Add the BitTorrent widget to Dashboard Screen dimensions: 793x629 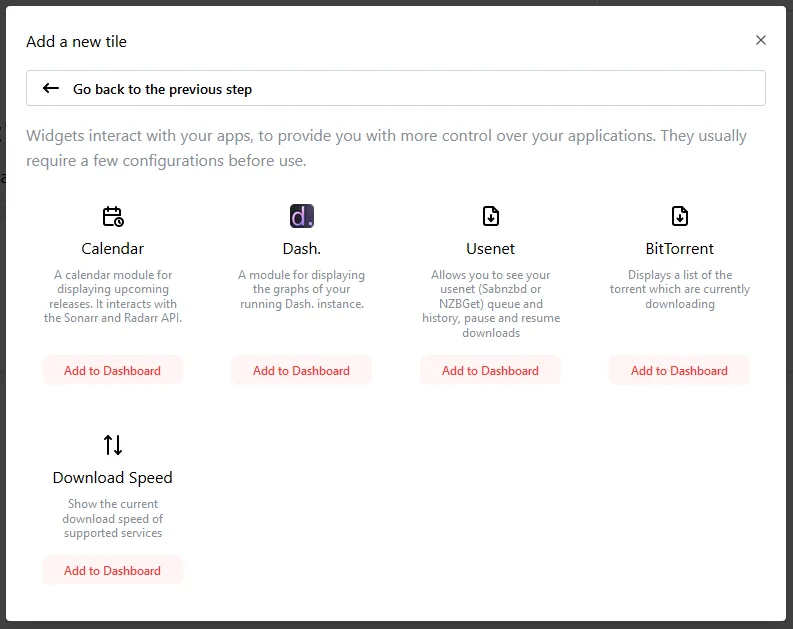pyautogui.click(x=679, y=370)
